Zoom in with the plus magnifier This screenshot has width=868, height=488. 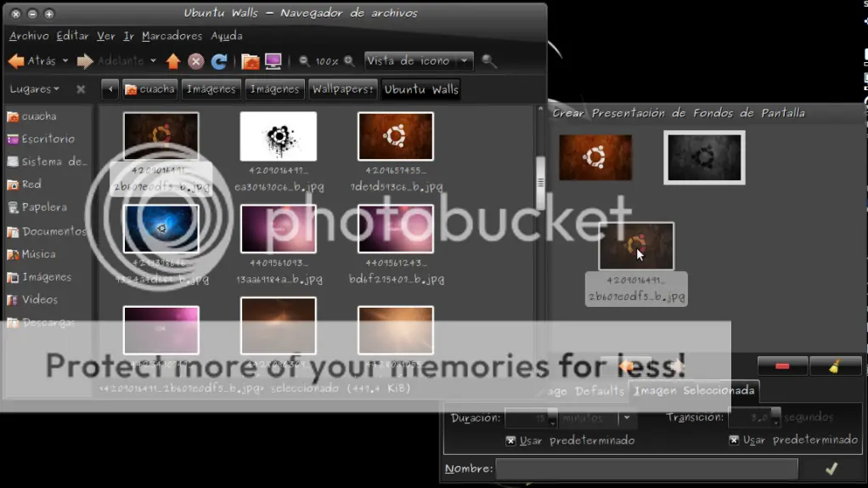pos(349,61)
